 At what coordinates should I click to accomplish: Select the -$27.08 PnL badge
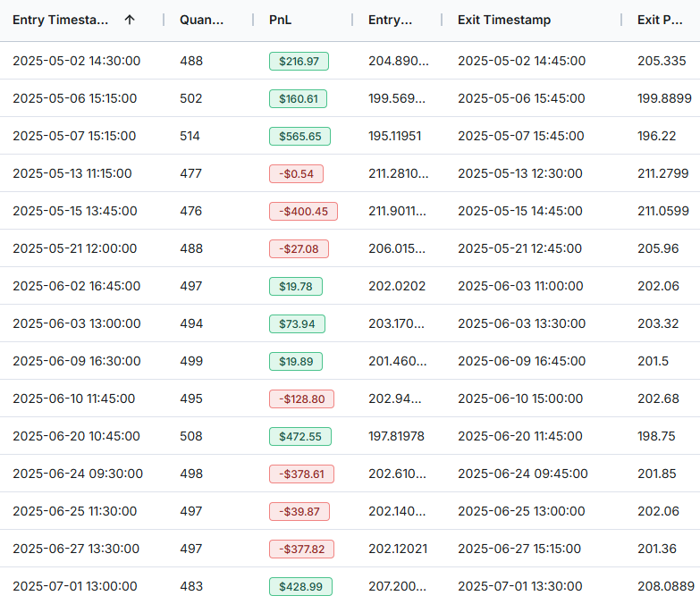tap(299, 248)
